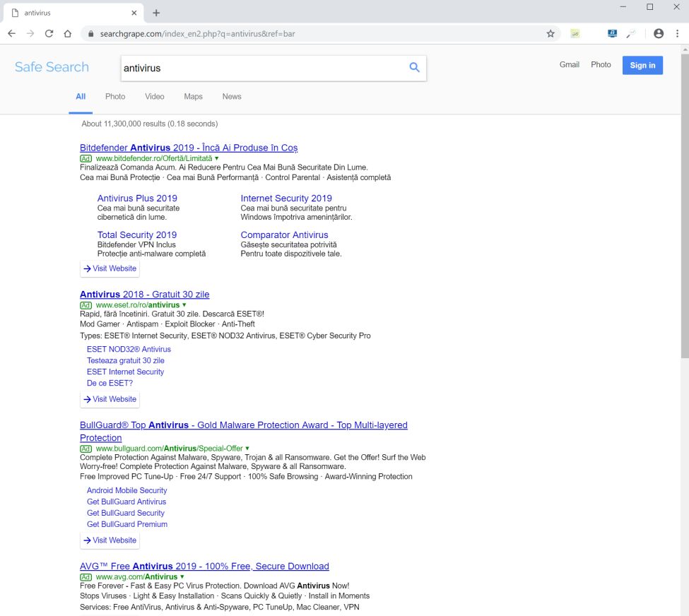Image resolution: width=689 pixels, height=616 pixels.
Task: Click Visit Website under the BullGuard ad
Action: [110, 540]
